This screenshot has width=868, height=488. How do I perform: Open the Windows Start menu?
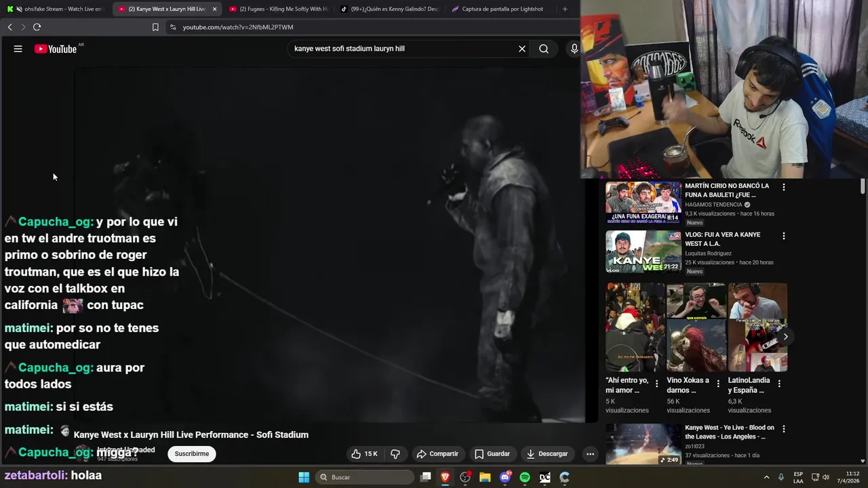[304, 477]
